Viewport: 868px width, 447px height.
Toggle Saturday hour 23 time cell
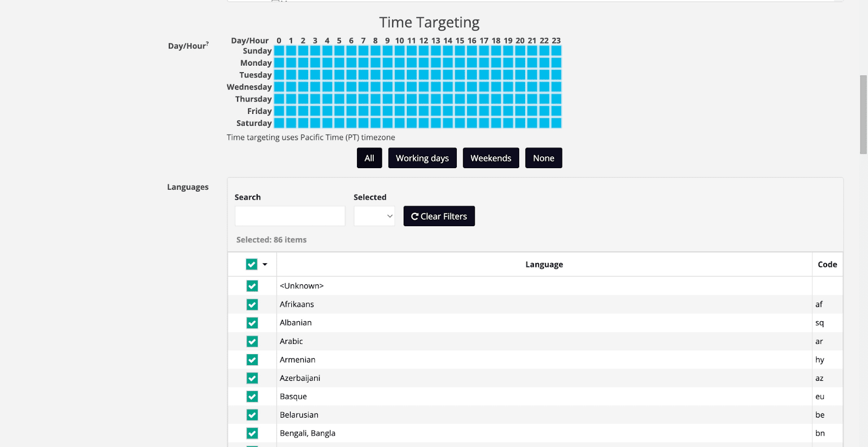[556, 123]
